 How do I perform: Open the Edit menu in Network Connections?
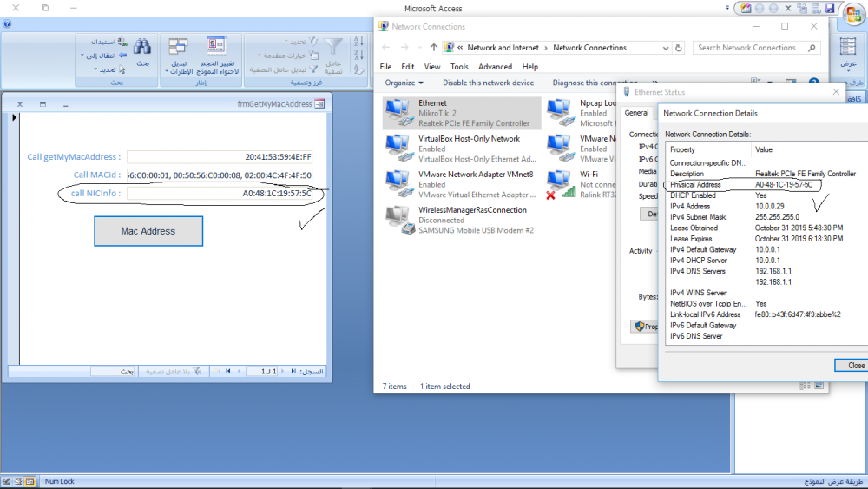pyautogui.click(x=408, y=67)
